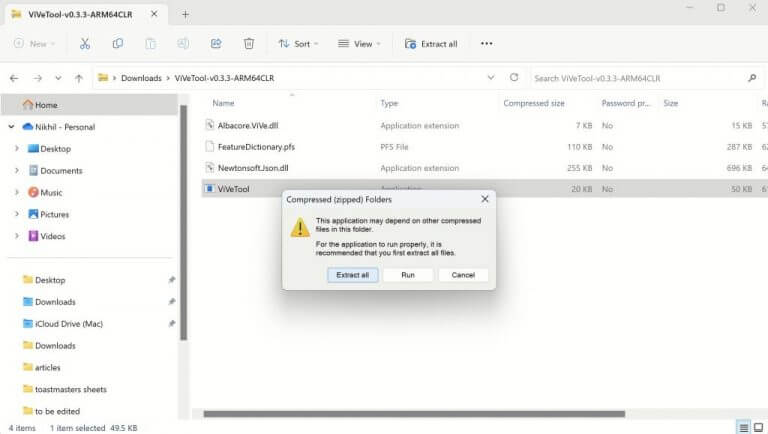Click the Rename icon in toolbar
The height and width of the screenshot is (434, 768).
tap(183, 44)
